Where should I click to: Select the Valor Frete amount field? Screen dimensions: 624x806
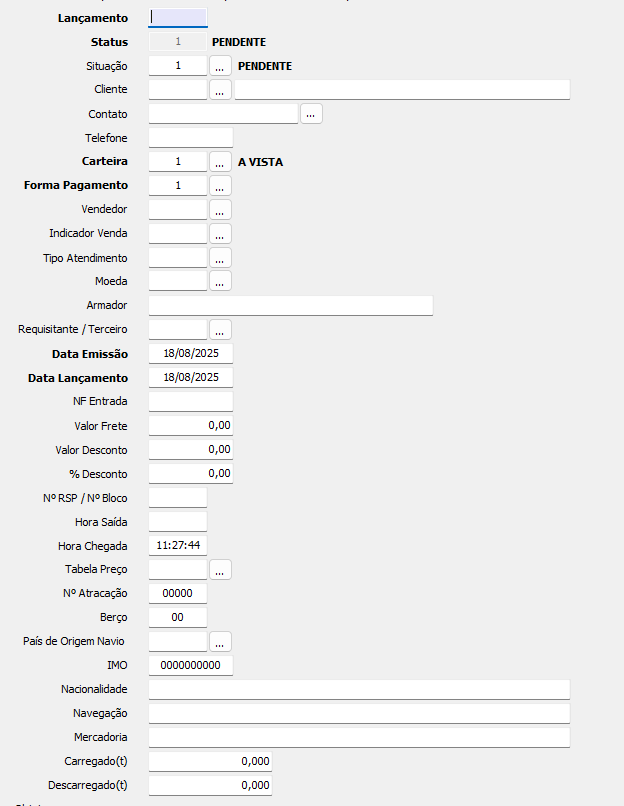(191, 426)
